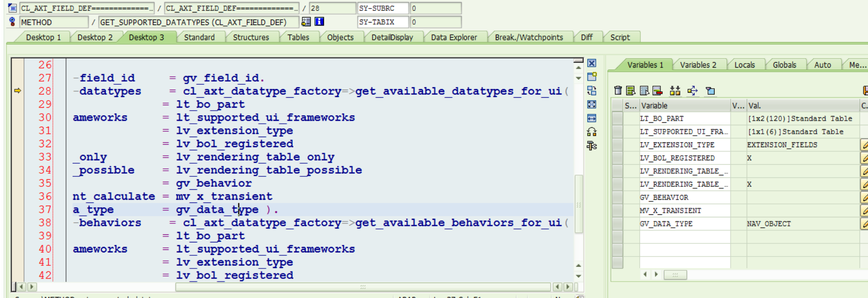
Task: Click the navigate-to-source icon by method name
Action: pyautogui.click(x=306, y=22)
